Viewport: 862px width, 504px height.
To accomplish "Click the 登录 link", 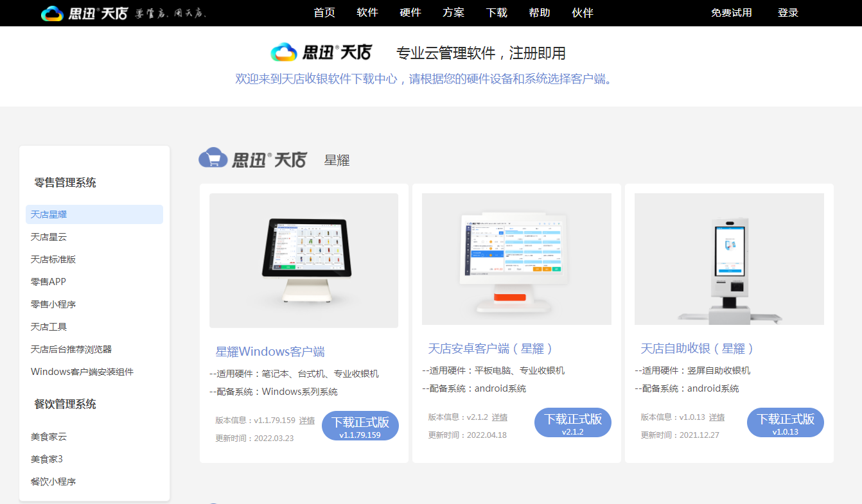I will point(787,12).
